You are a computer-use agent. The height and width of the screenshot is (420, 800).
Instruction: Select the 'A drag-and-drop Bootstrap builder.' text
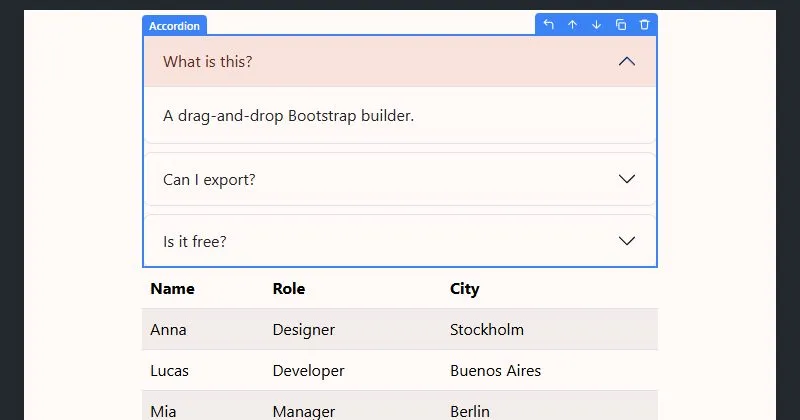pos(288,116)
